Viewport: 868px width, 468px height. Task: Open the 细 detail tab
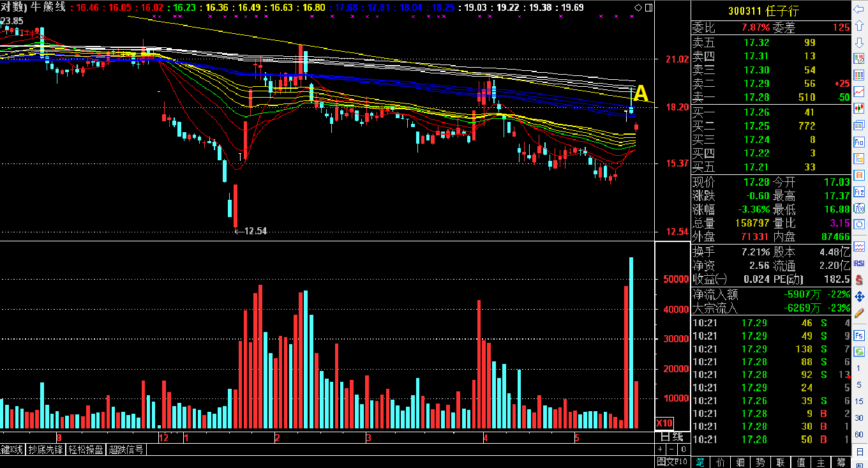point(742,462)
